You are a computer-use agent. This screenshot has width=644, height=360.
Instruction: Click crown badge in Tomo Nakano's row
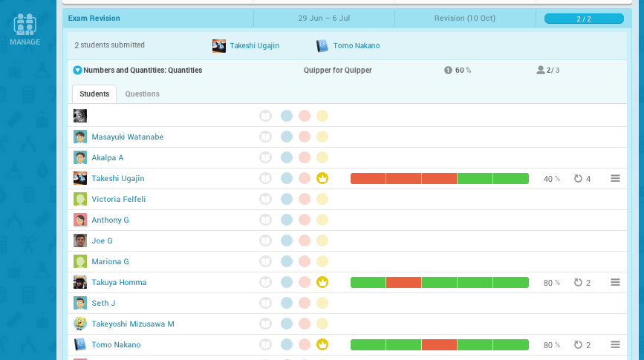[322, 345]
